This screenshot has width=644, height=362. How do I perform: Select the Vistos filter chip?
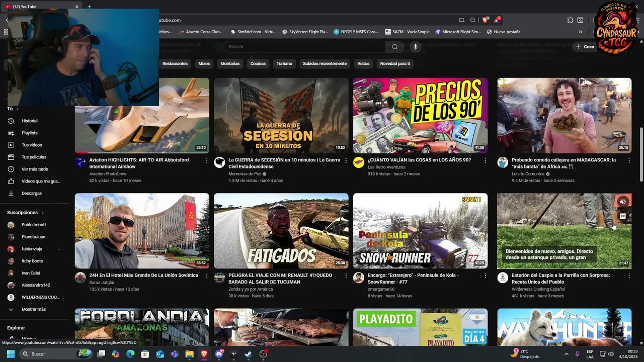363,64
